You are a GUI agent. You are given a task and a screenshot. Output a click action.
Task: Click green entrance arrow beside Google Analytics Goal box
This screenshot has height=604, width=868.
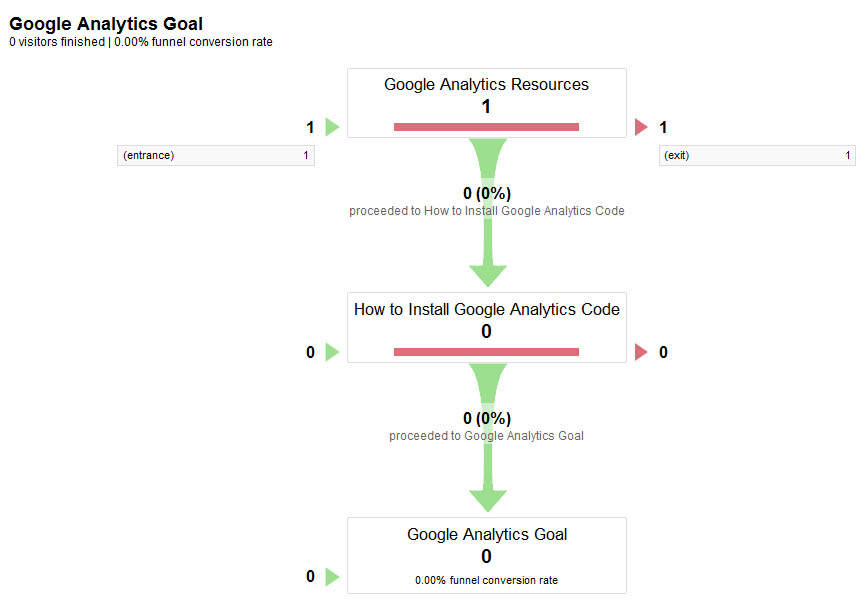[x=333, y=577]
